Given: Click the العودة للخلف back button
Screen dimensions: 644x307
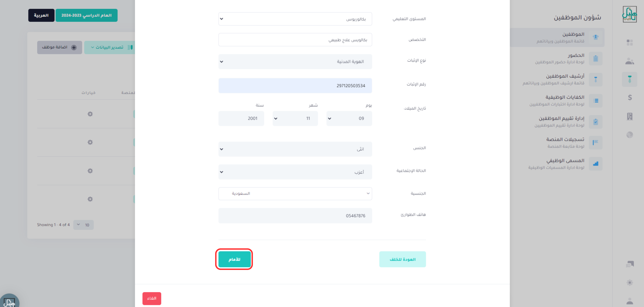Looking at the screenshot, I should click(402, 259).
